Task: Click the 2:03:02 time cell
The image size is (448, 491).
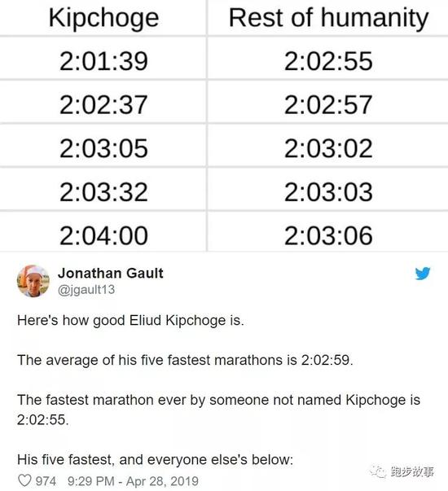Action: tap(328, 146)
